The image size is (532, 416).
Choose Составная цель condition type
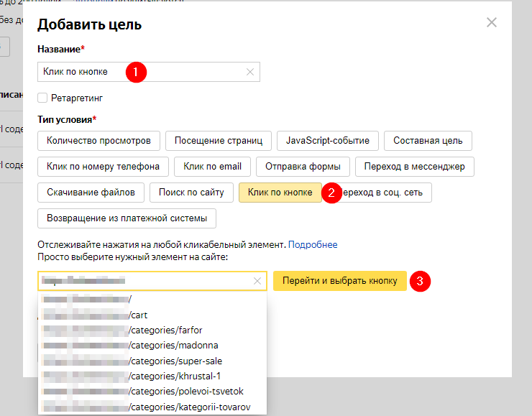coord(427,140)
